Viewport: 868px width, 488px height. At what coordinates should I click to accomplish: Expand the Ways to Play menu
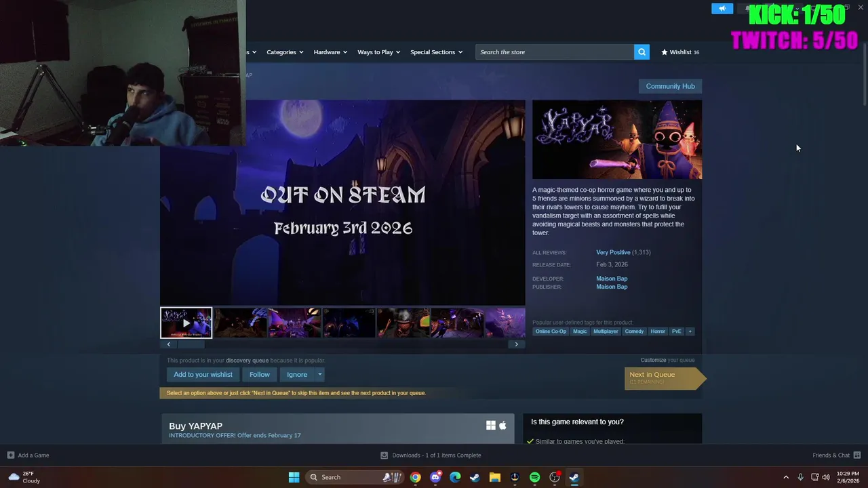click(x=379, y=52)
